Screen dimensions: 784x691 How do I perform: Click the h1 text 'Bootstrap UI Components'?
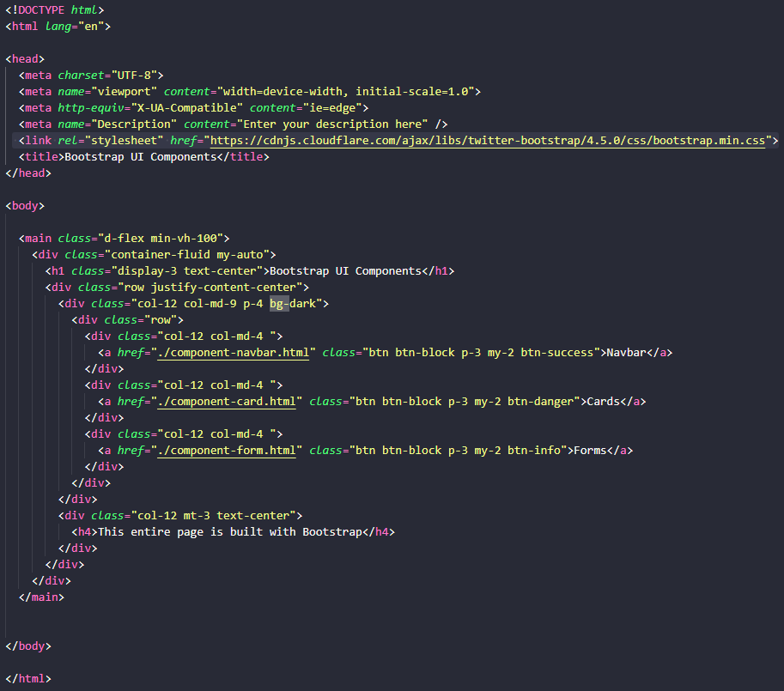345,270
